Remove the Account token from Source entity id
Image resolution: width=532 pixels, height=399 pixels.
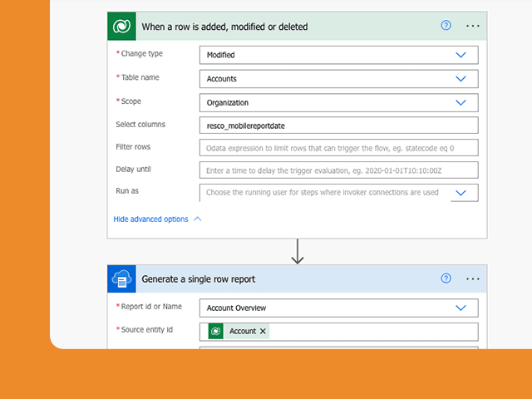[263, 331]
